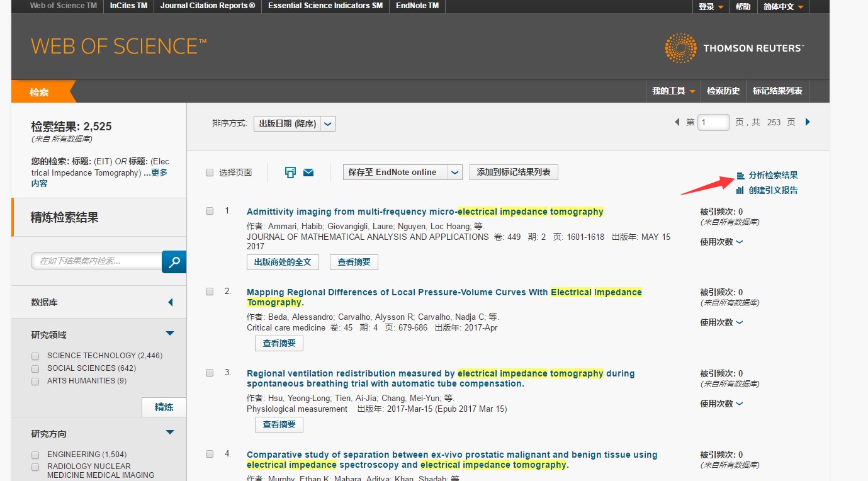
Task: Open the 保存至 EndNote online dropdown arrow
Action: click(x=455, y=173)
